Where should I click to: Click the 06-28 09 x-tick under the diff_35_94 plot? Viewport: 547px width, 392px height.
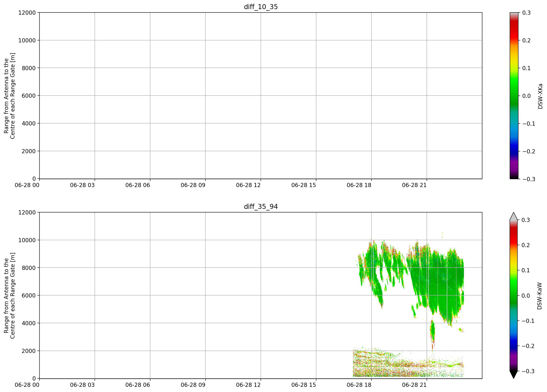(x=193, y=385)
